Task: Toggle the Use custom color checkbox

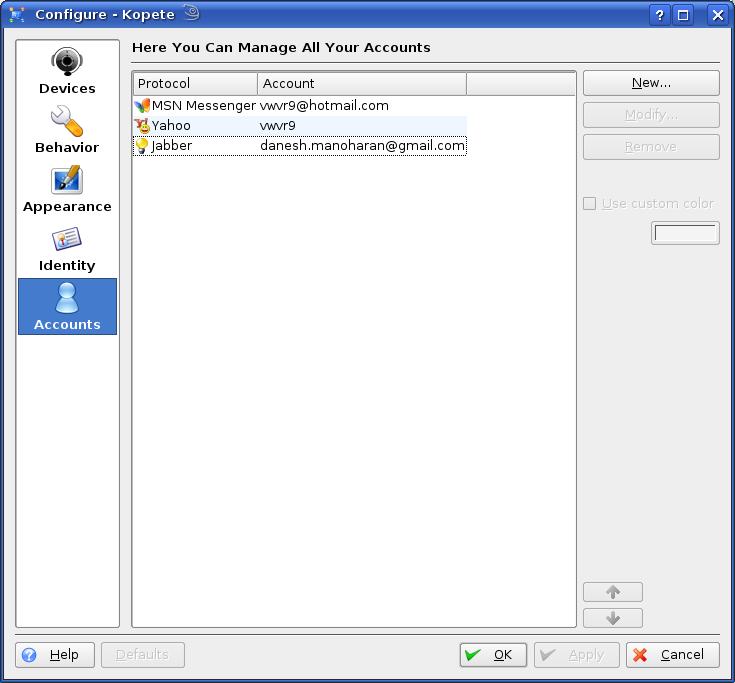Action: click(x=590, y=203)
